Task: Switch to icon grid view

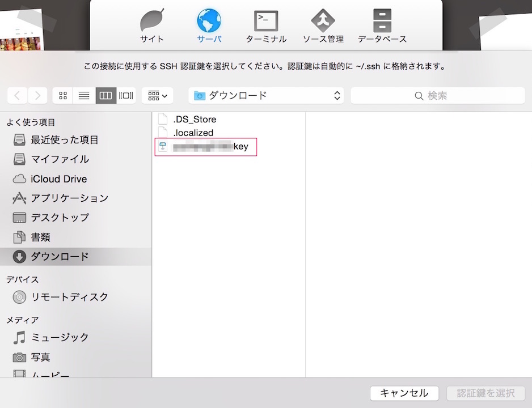Action: pyautogui.click(x=63, y=96)
